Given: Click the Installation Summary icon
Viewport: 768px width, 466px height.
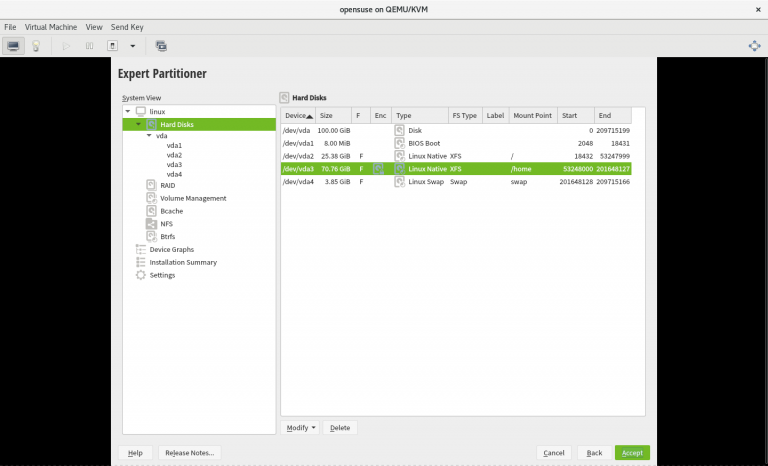Looking at the screenshot, I should pos(141,262).
